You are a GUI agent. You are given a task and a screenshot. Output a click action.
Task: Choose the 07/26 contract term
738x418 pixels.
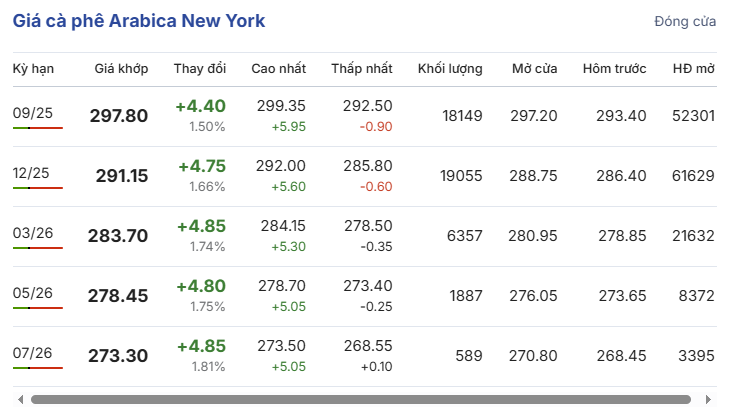click(x=33, y=353)
